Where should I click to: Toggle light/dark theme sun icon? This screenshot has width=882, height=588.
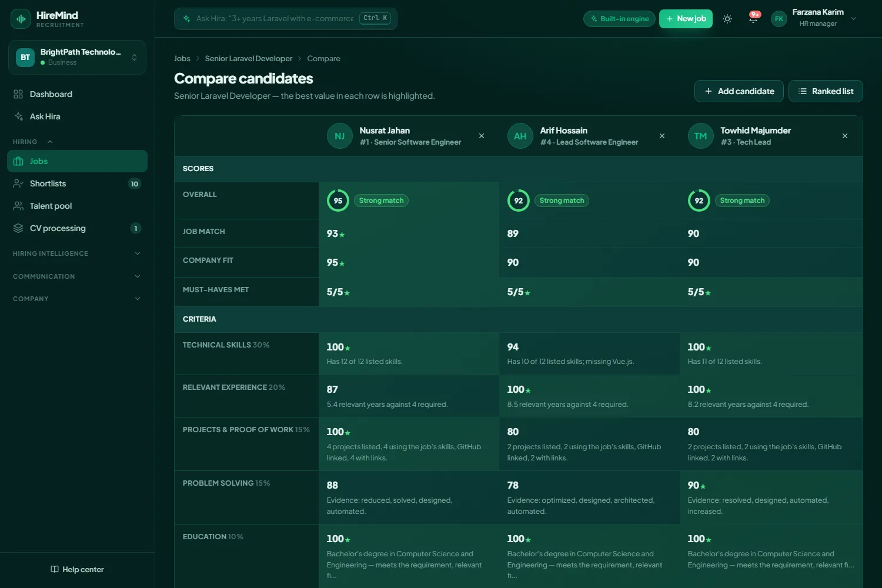pyautogui.click(x=727, y=19)
